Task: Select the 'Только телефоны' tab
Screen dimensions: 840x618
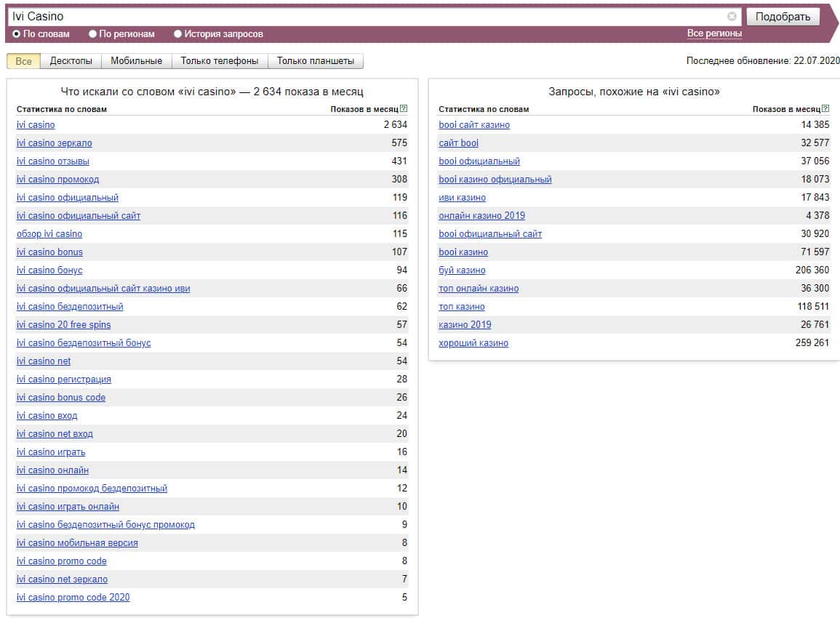Action: tap(220, 61)
